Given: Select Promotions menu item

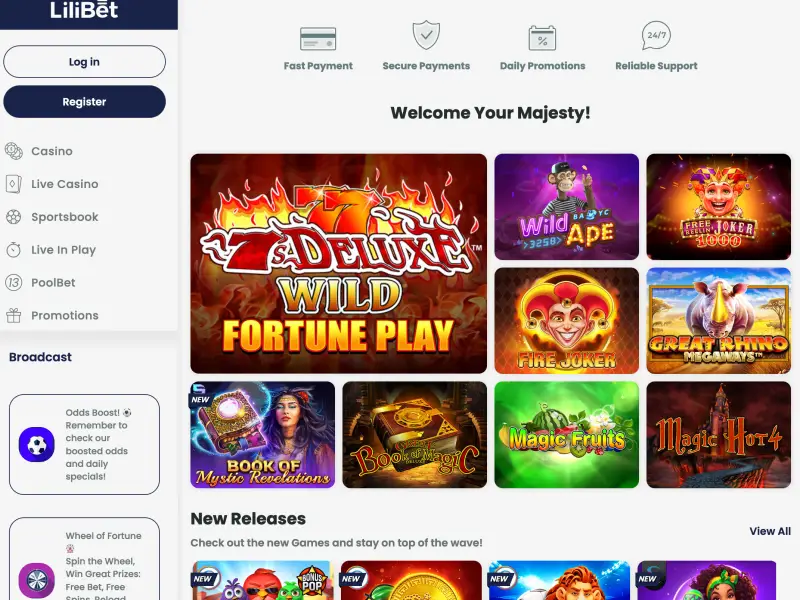Looking at the screenshot, I should coord(65,315).
